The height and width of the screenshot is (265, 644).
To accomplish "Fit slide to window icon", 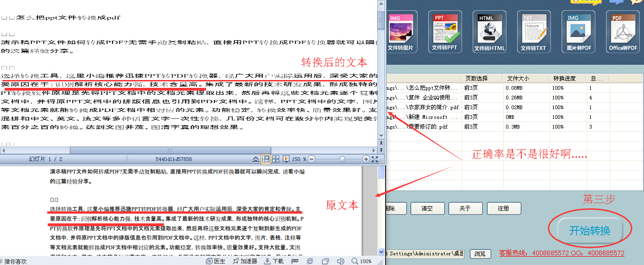I will pos(375,159).
